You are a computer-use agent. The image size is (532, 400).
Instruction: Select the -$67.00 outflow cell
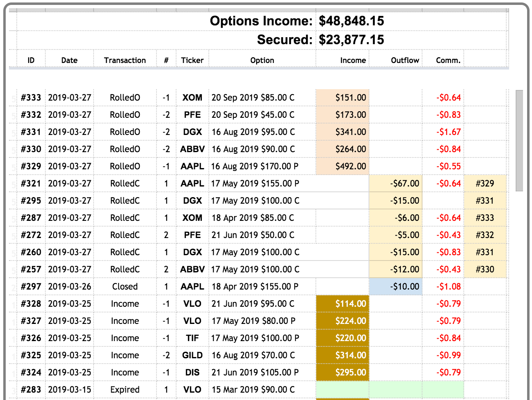396,184
